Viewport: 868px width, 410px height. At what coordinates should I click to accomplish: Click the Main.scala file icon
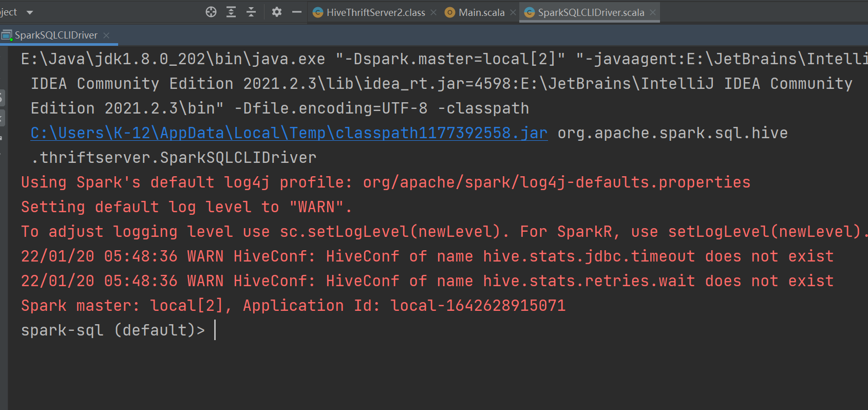[x=450, y=12]
